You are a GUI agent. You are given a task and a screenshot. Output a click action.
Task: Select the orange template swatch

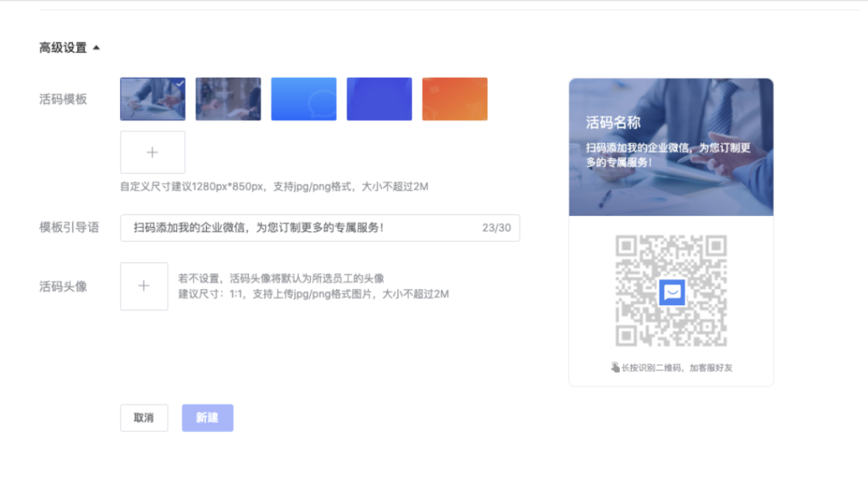click(454, 99)
